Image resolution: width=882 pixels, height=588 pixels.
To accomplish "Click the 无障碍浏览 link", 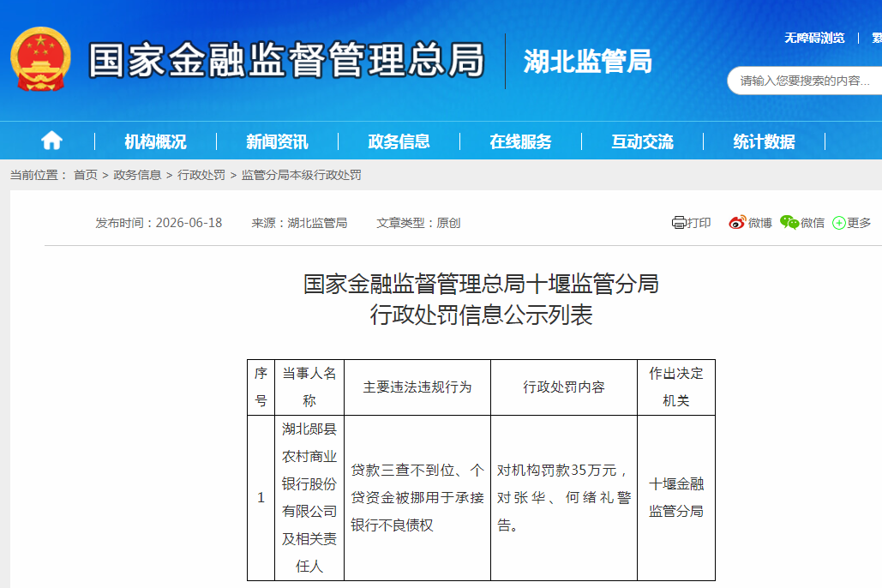I will point(814,38).
